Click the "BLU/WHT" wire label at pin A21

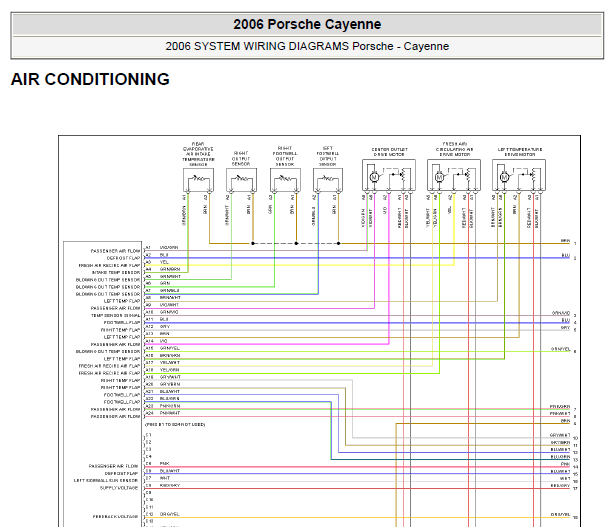click(170, 392)
